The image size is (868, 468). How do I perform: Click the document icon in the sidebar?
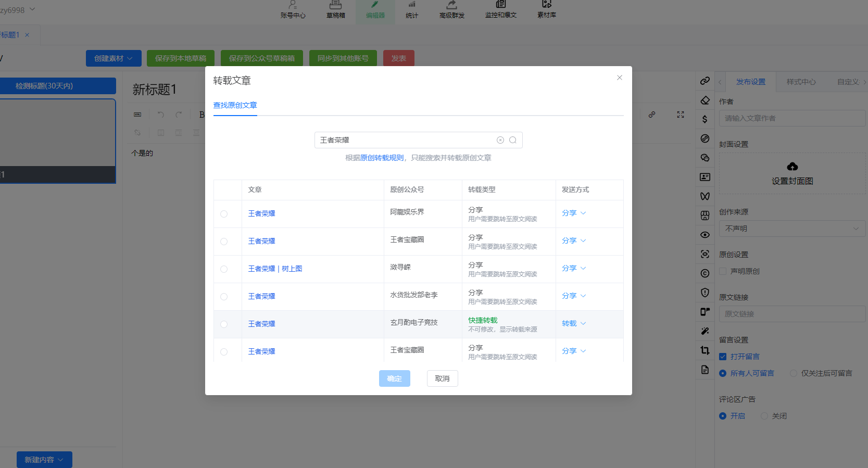[705, 370]
